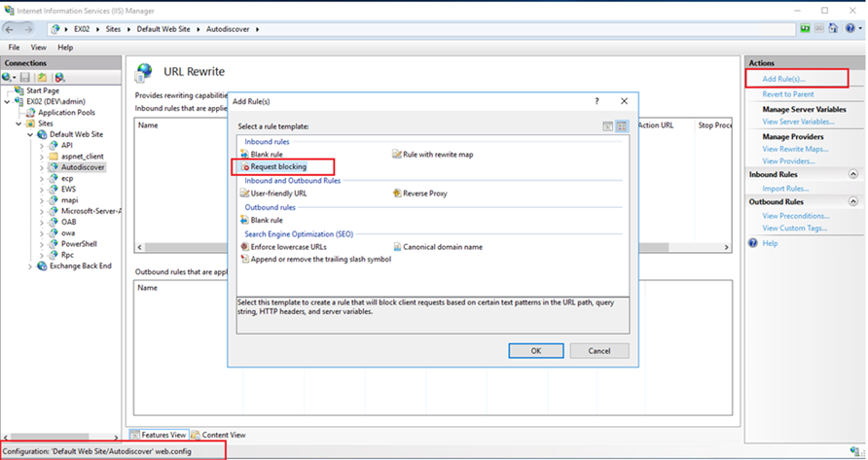Choose the Reverse Proxy template
The height and width of the screenshot is (460, 868).
point(424,194)
